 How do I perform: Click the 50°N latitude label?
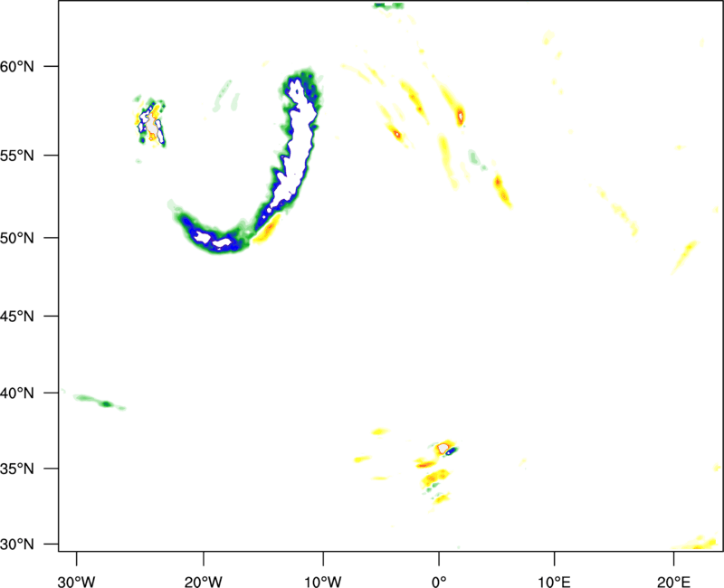coord(17,238)
